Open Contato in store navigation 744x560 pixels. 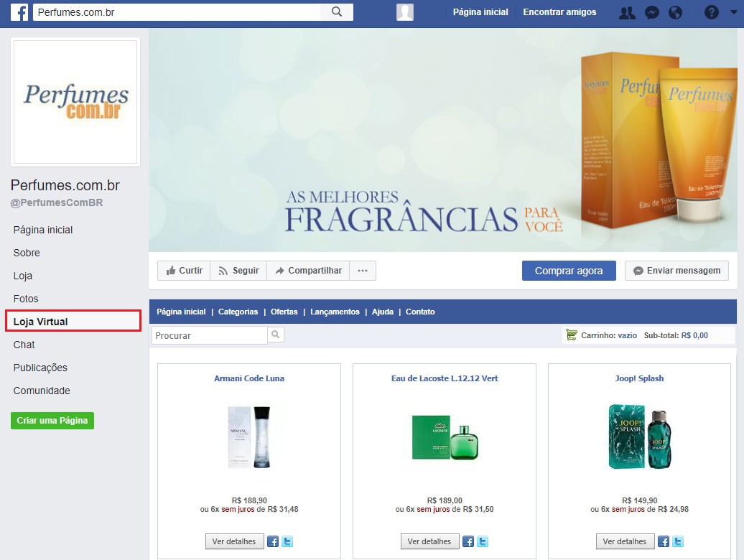[x=420, y=312]
